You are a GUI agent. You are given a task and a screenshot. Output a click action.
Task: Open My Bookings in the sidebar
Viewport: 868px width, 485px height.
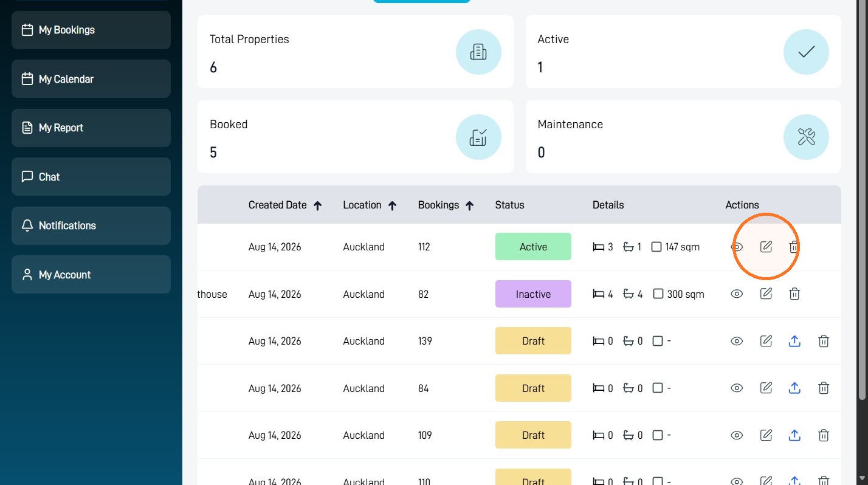point(91,30)
